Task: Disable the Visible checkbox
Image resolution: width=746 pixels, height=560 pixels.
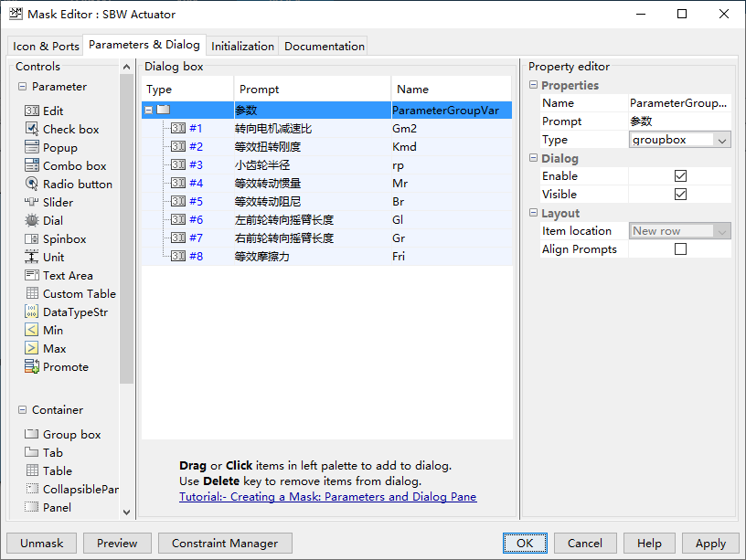Action: (x=680, y=194)
